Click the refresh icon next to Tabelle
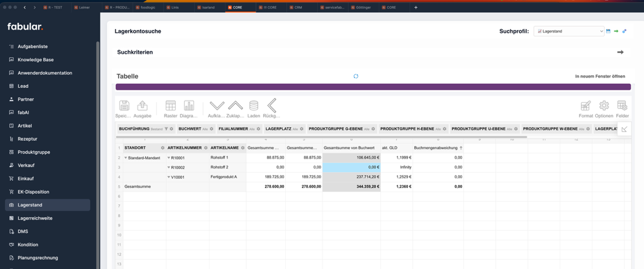This screenshot has width=644, height=269. point(356,77)
